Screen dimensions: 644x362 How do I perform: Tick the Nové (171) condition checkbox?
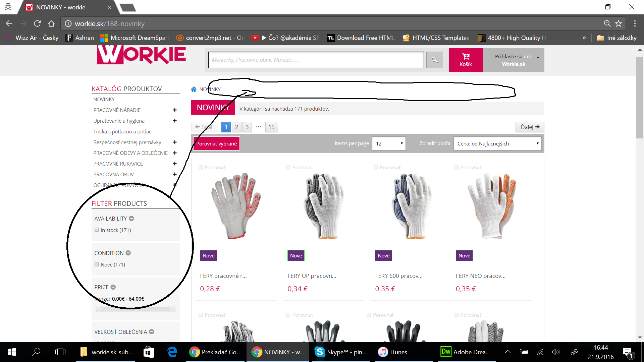pos(97,264)
